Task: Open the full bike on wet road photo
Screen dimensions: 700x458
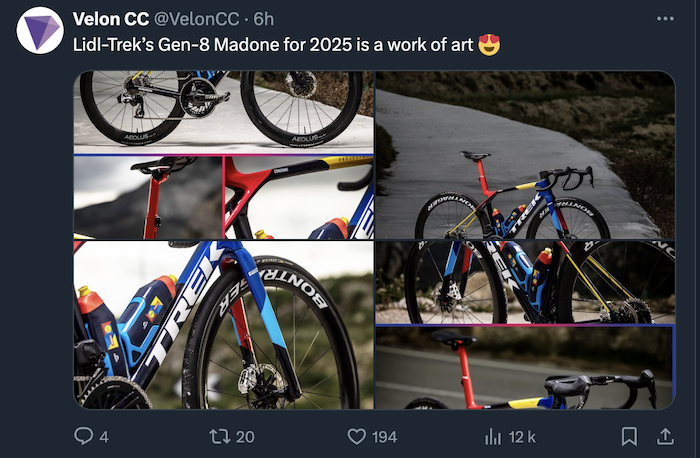Action: pos(525,155)
